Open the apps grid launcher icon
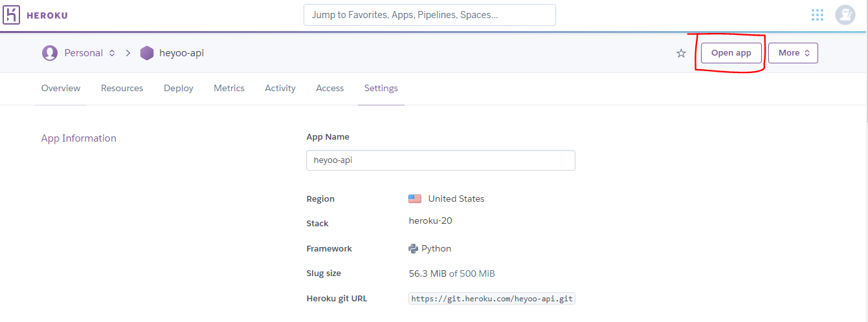This screenshot has height=322, width=868. [x=818, y=15]
